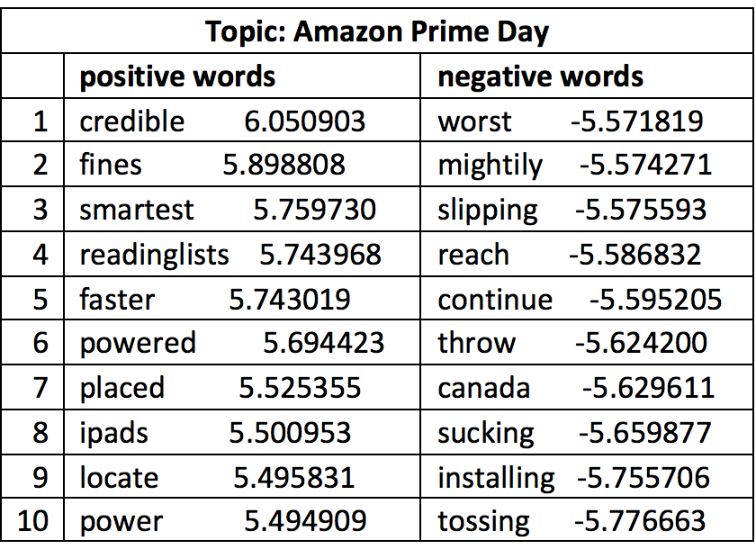The image size is (756, 549).
Task: Click the 'Topic: Amazon Prime Day' title cell
Action: point(376,31)
